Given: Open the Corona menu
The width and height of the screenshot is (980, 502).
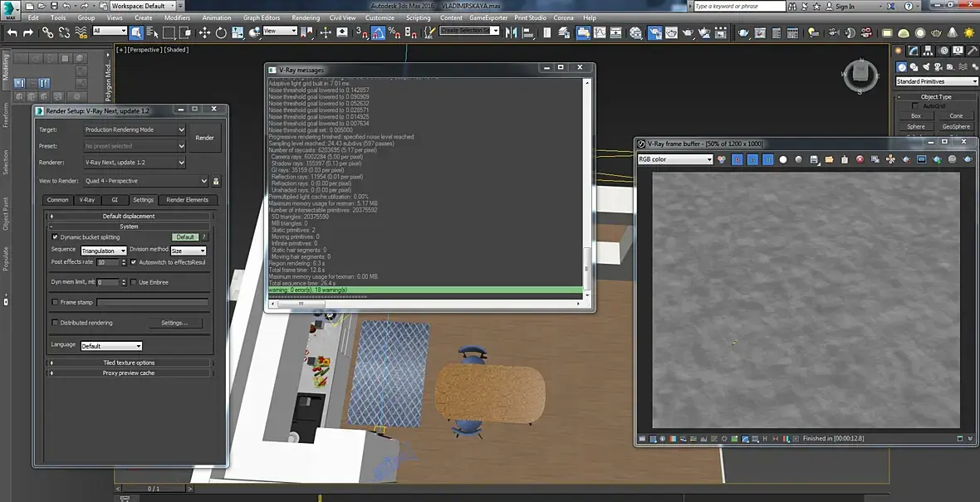Looking at the screenshot, I should pyautogui.click(x=563, y=18).
